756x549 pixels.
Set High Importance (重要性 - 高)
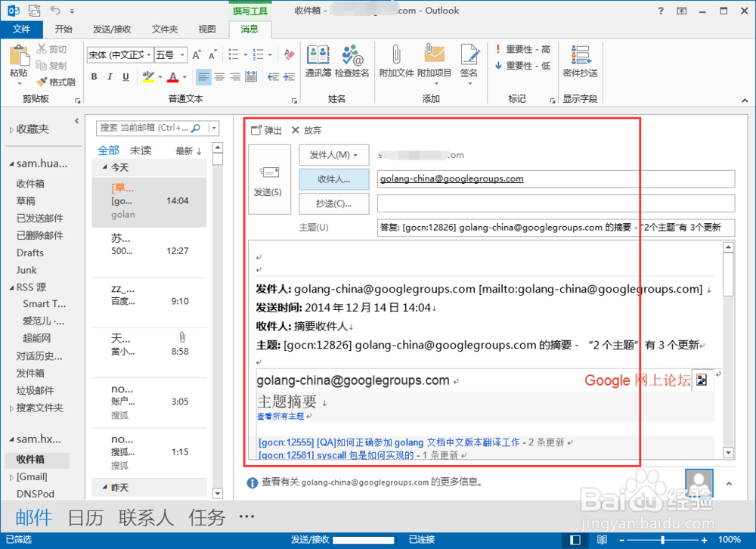click(522, 49)
